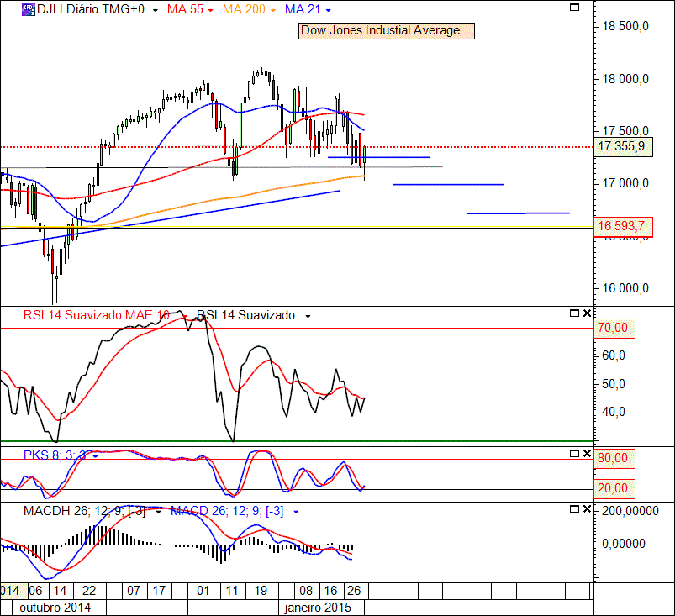Viewport: 675px width, 616px height.
Task: Click the 18 500,0 price axis label
Action: coord(625,27)
